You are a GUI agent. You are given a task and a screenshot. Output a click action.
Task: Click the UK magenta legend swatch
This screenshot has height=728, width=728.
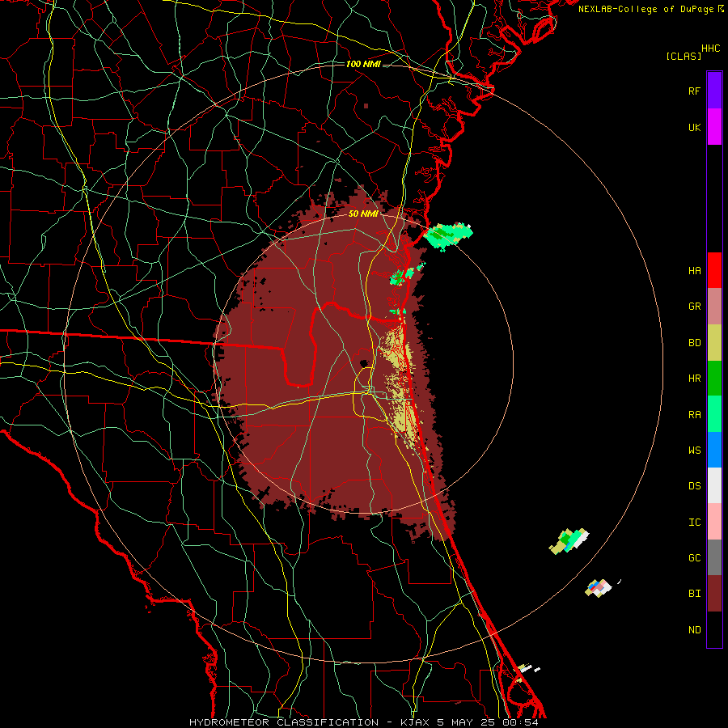click(x=714, y=127)
